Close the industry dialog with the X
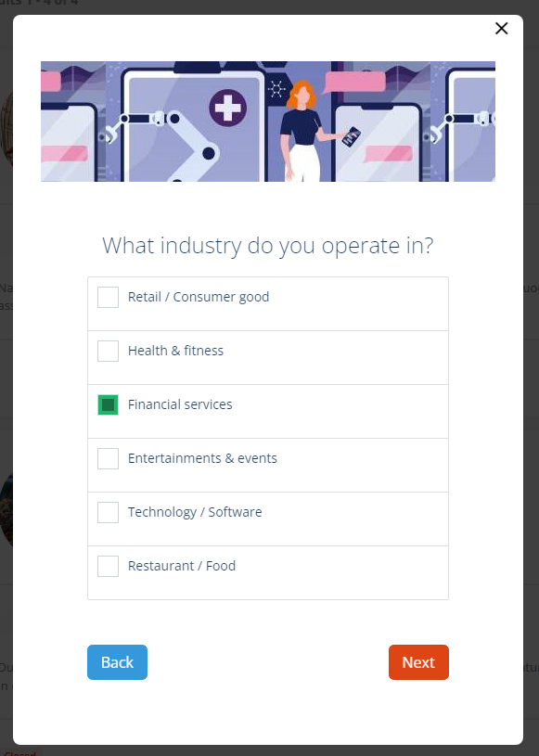The image size is (539, 756). click(x=501, y=29)
